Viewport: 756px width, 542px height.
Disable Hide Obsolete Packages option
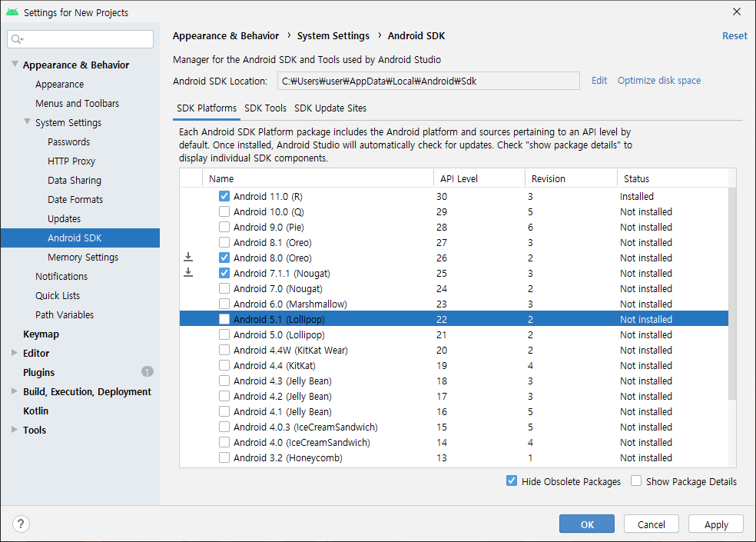(x=512, y=480)
